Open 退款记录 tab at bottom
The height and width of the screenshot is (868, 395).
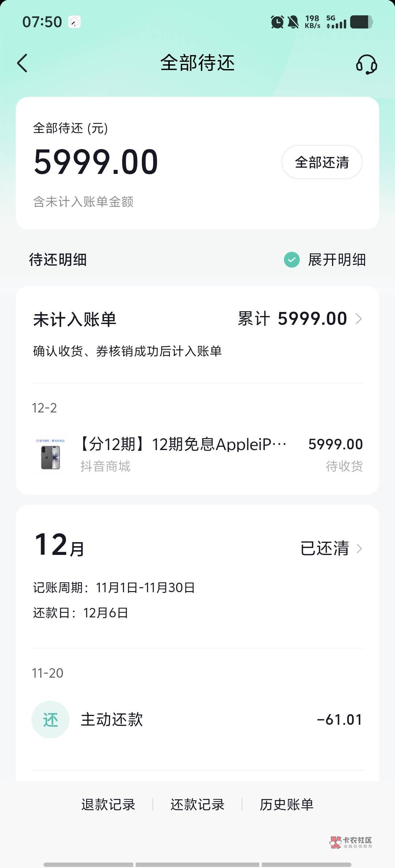pyautogui.click(x=108, y=804)
